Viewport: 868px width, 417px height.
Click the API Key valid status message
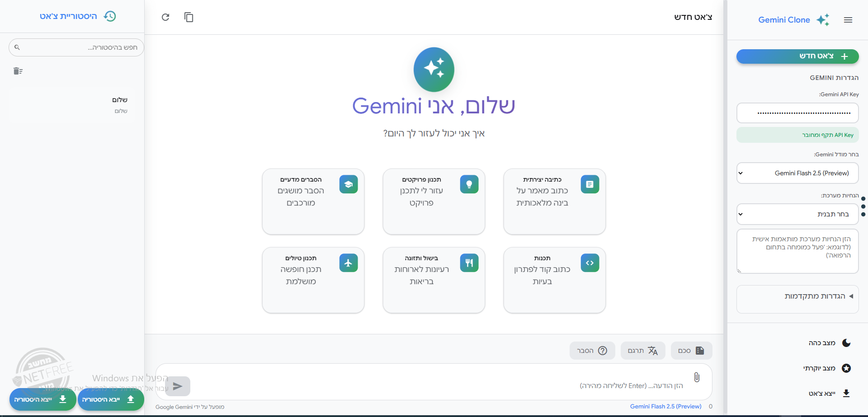797,135
